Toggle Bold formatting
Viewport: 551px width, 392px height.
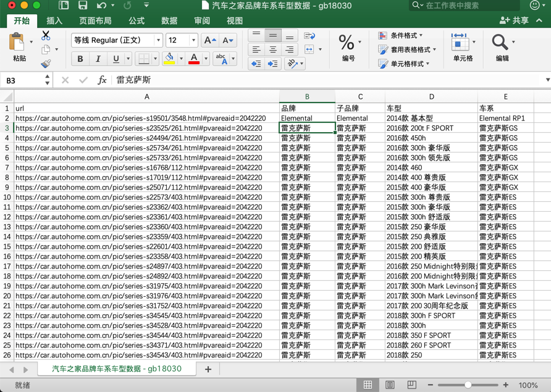tap(80, 59)
